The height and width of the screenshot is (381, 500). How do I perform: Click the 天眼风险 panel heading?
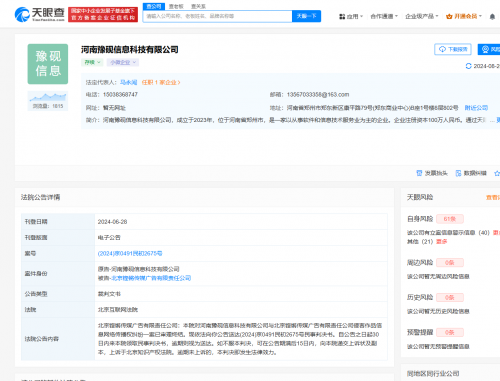(420, 197)
